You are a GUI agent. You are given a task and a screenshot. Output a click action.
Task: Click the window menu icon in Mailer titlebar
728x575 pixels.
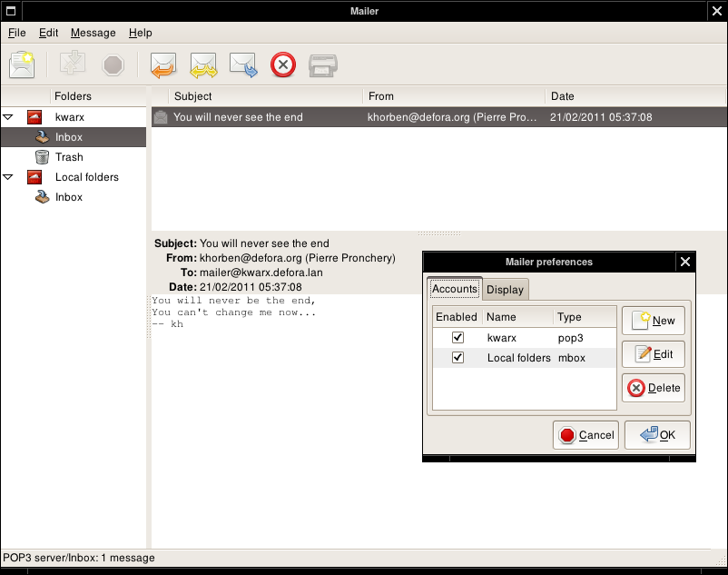point(11,11)
